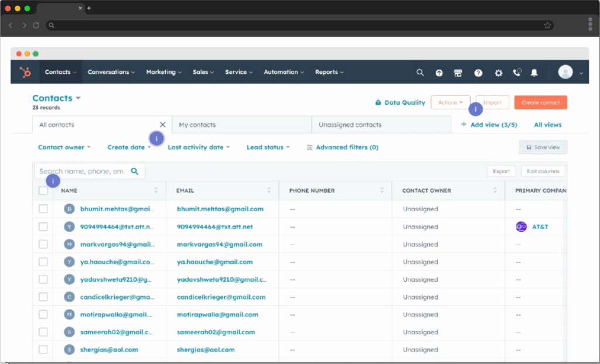Expand the account menu chevron
Image resolution: width=600 pixels, height=364 pixels.
click(x=581, y=73)
